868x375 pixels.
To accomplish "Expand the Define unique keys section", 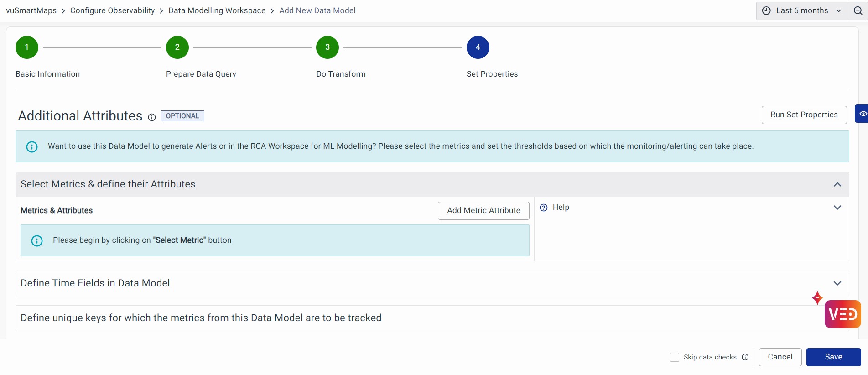I will pos(201,318).
